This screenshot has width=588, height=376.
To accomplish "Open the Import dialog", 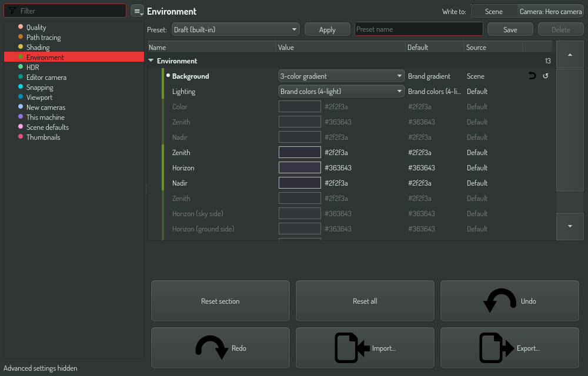I will (365, 348).
